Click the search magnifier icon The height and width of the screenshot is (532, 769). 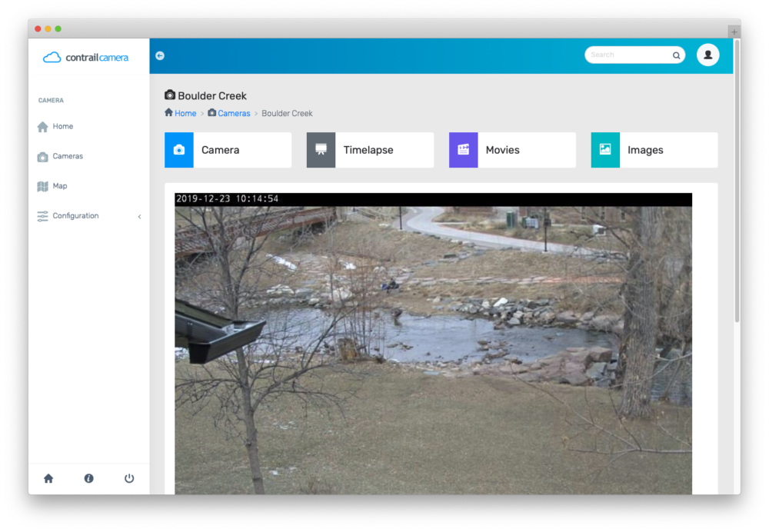pyautogui.click(x=676, y=55)
